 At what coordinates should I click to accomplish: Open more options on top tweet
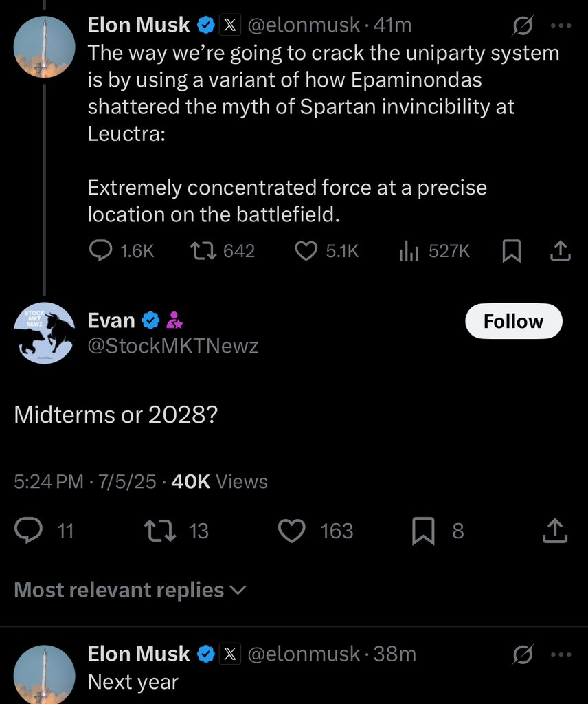point(561,25)
